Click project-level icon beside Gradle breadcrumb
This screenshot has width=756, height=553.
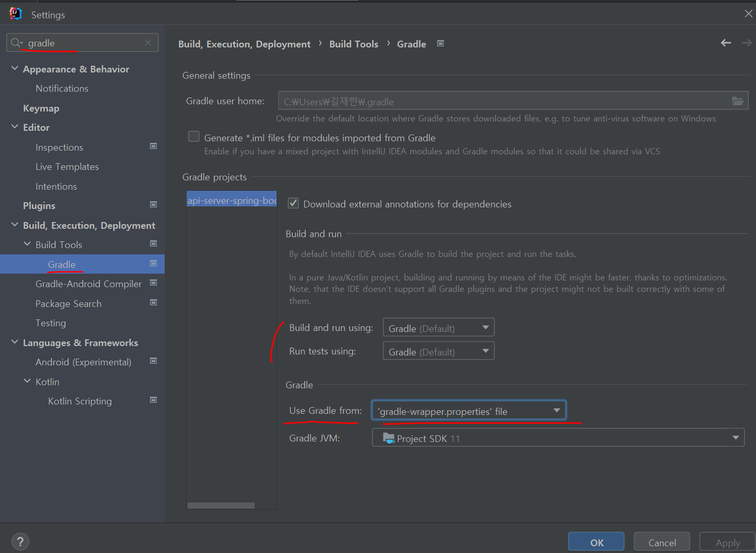[440, 44]
